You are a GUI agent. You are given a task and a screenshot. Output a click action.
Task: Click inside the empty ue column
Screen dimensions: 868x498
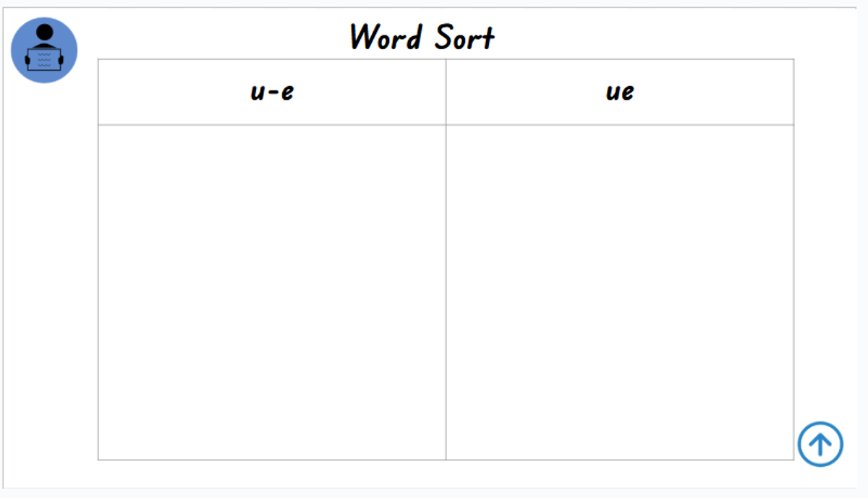point(620,289)
